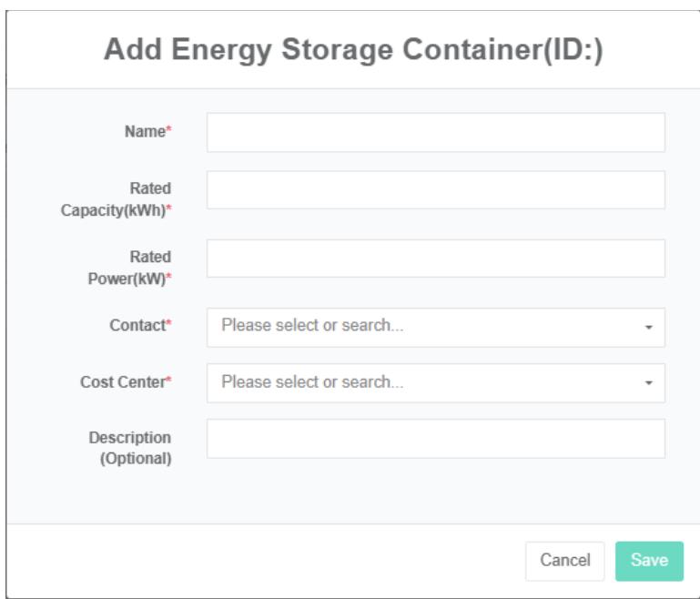Click the Rated Power(kW) input field
Viewport: 700px width, 599px height.
435,258
